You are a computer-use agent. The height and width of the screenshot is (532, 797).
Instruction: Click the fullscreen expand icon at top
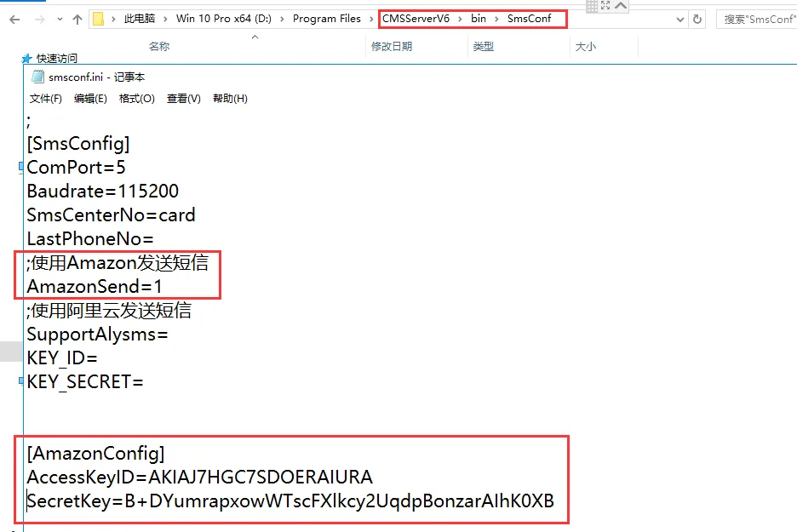pyautogui.click(x=605, y=5)
